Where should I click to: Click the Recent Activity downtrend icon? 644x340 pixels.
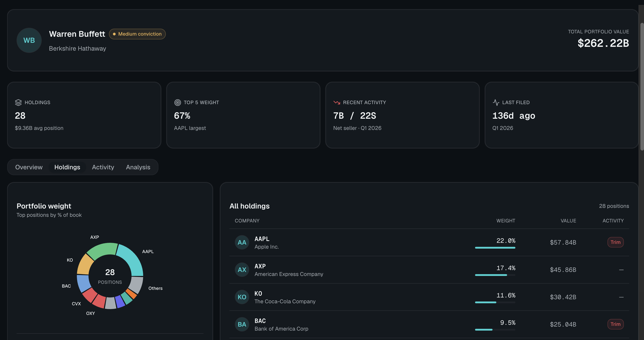pyautogui.click(x=337, y=102)
